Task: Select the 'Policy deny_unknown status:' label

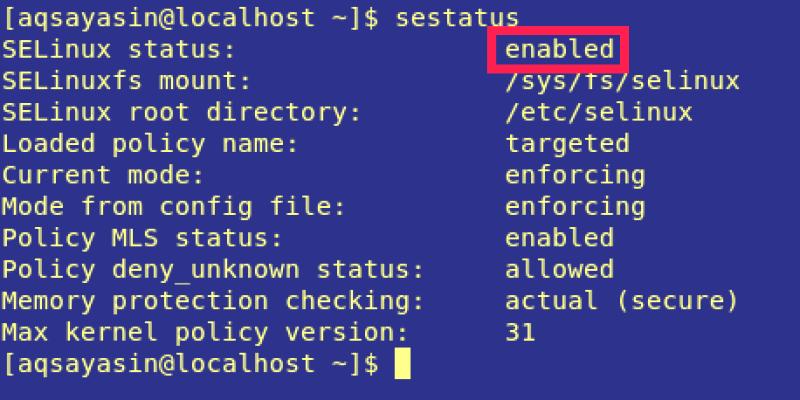Action: [x=214, y=269]
